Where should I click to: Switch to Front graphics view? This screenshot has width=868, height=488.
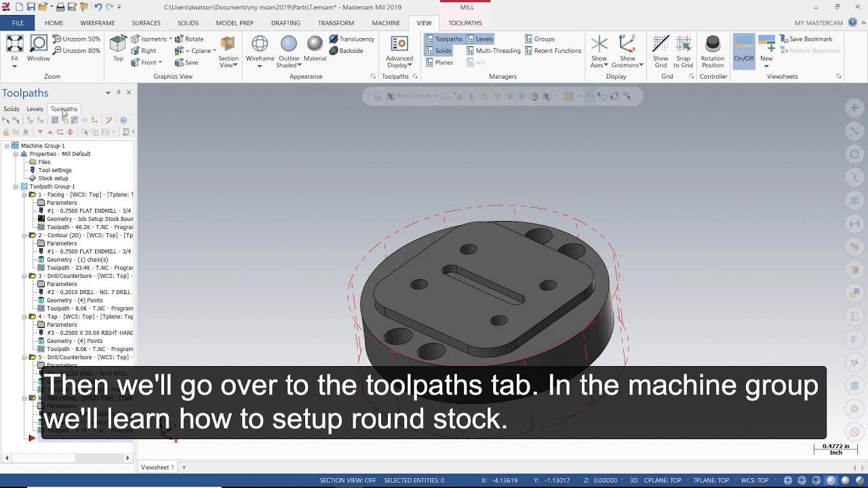point(146,62)
